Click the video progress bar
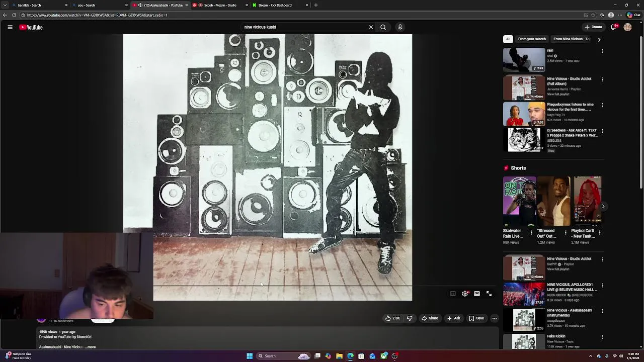Viewport: 644px width, 362px height. (282, 286)
